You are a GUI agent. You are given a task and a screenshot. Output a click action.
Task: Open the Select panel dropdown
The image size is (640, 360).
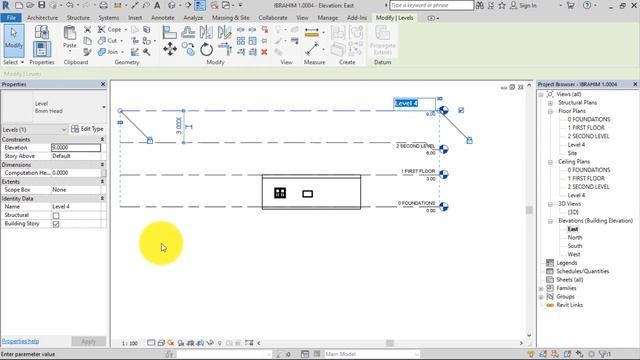click(x=13, y=62)
